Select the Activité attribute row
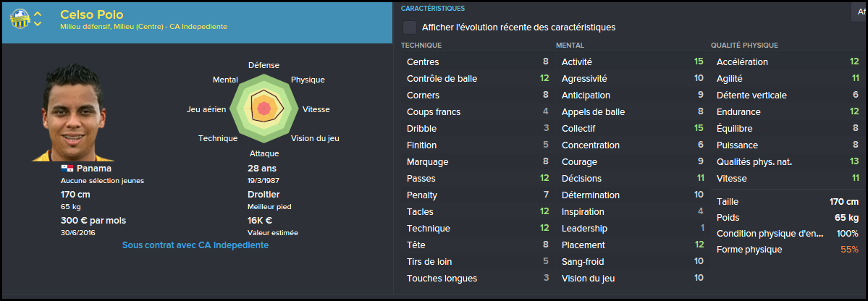Viewport: 868px width, 301px height. pyautogui.click(x=632, y=62)
